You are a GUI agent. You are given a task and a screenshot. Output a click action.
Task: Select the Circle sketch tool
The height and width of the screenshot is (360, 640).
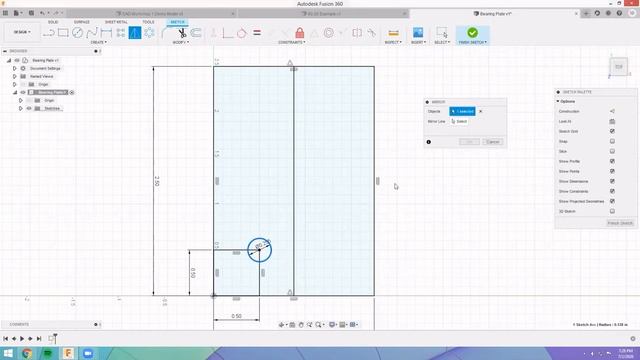coord(78,33)
